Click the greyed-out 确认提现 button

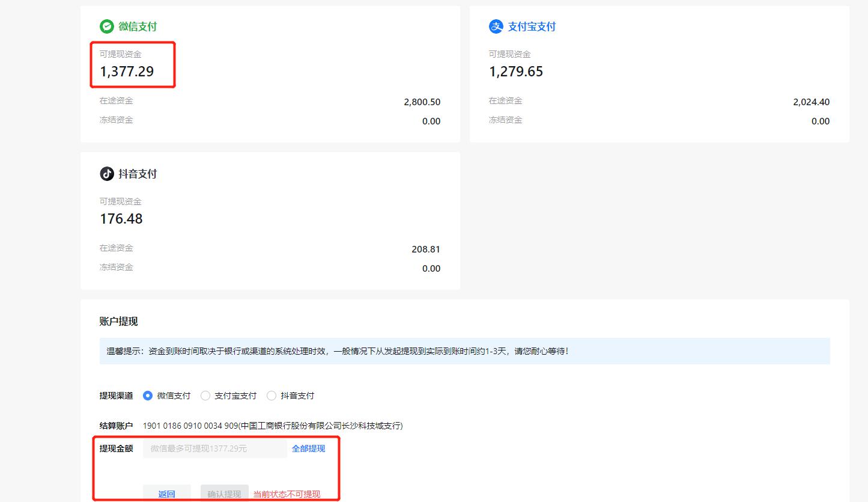224,494
